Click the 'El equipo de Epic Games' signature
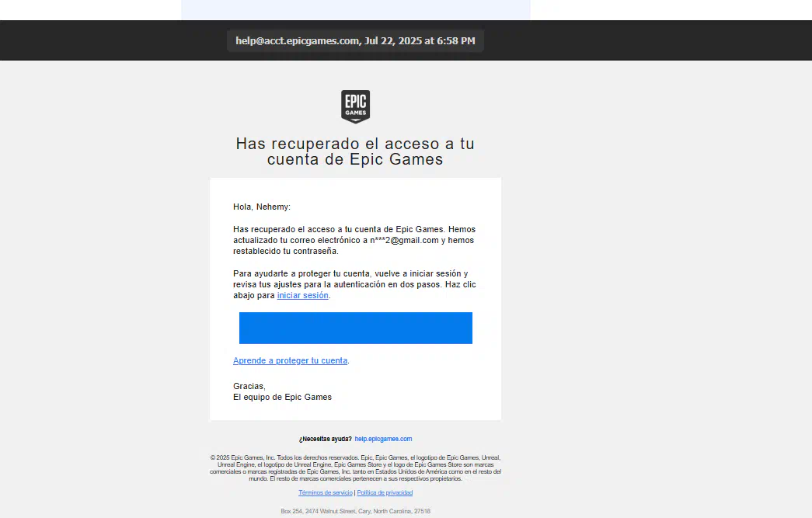Image resolution: width=812 pixels, height=518 pixels. pos(282,398)
